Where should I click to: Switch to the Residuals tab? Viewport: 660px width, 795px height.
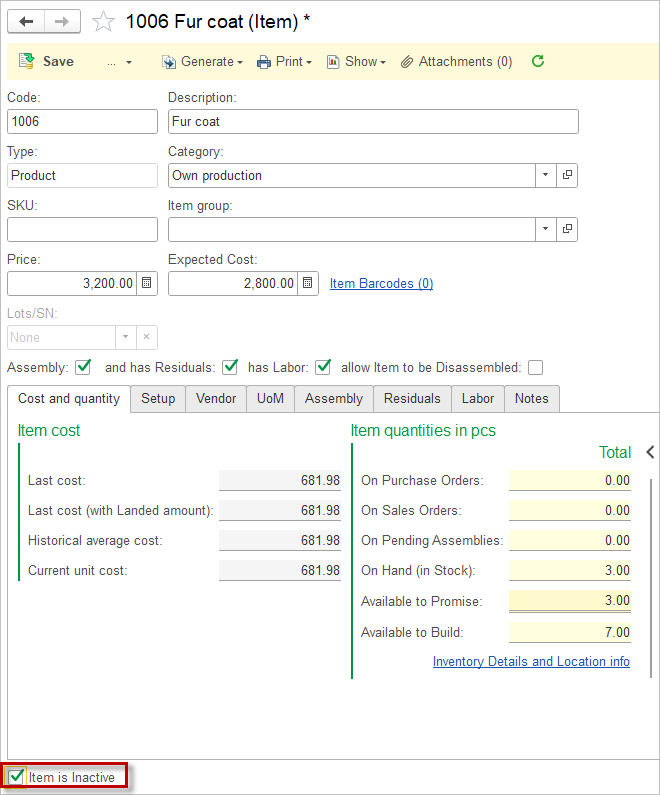[x=412, y=398]
